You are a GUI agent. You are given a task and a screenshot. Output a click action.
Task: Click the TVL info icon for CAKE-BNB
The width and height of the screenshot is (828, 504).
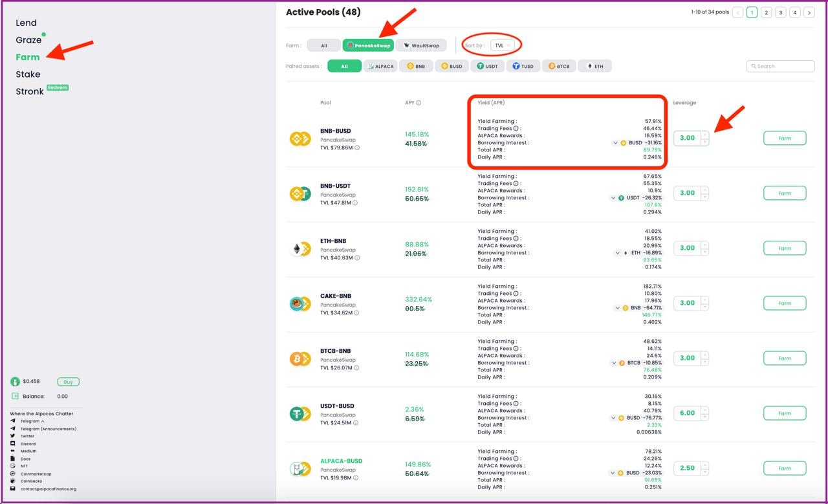point(356,312)
